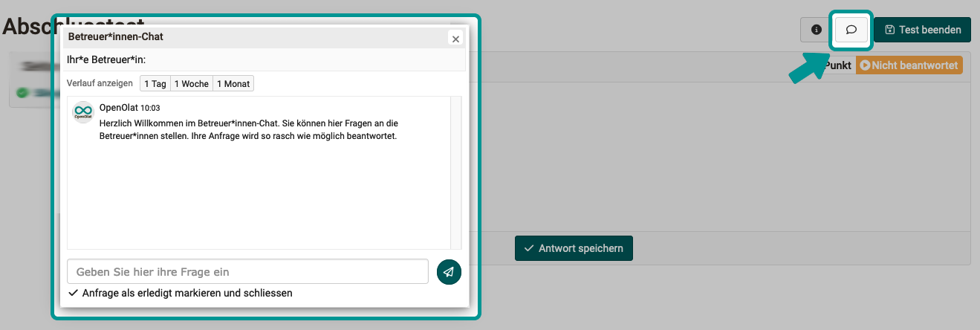Click the Punkt score label
The width and height of the screenshot is (980, 330).
coord(837,65)
